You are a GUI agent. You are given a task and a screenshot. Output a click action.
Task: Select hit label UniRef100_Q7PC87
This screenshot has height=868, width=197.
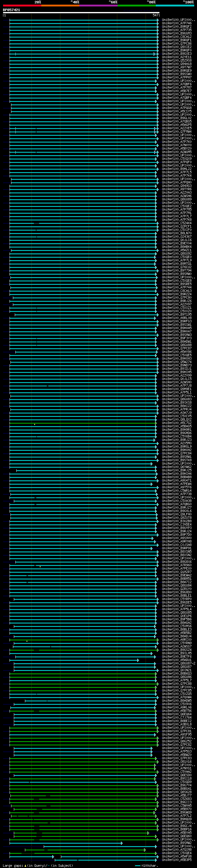(x=177, y=348)
